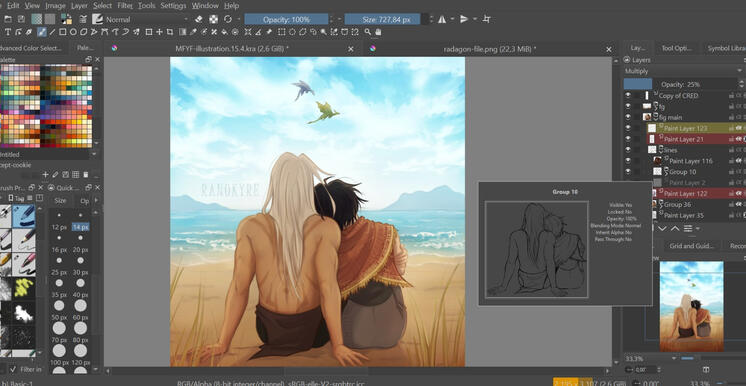The image size is (746, 386).
Task: Open vertical mirror options dropdown arrow
Action: pyautogui.click(x=474, y=19)
